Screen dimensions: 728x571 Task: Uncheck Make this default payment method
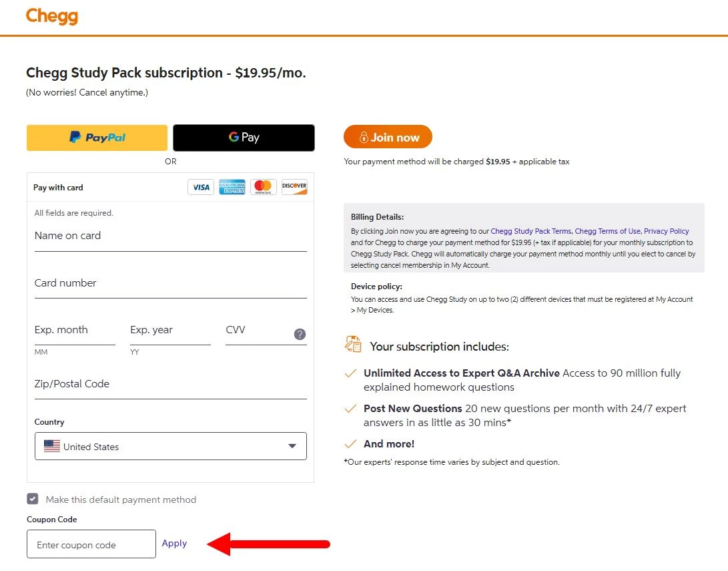pyautogui.click(x=33, y=499)
